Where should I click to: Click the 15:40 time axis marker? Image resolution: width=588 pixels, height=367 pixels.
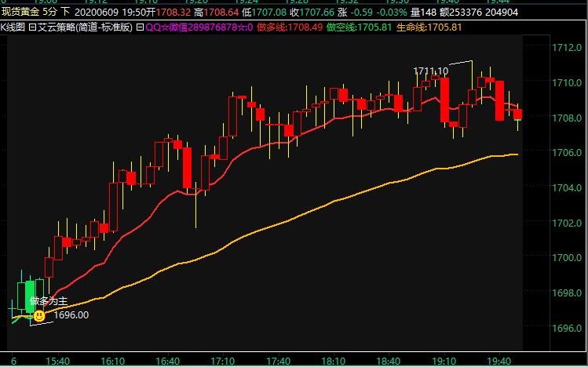coord(58,361)
